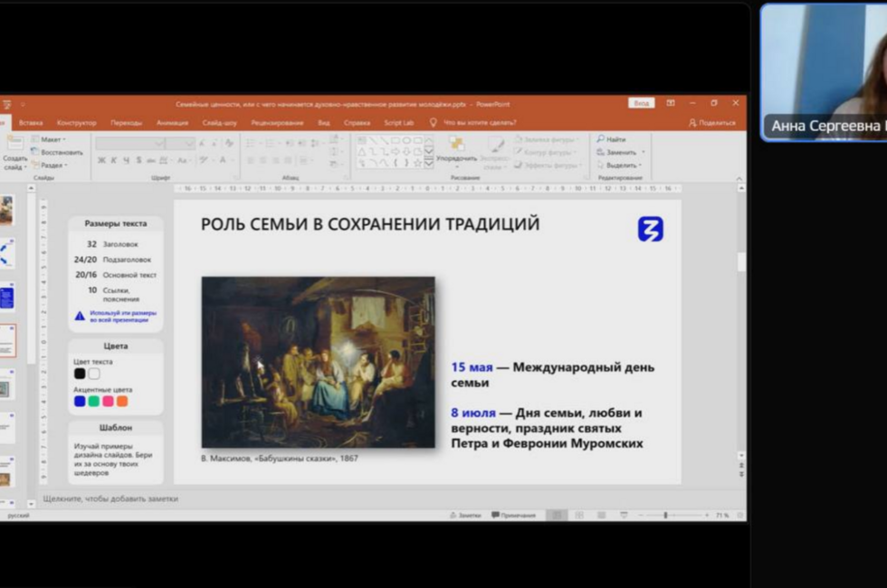
Task: Open the Вставка ribbon tab
Action: 31,123
